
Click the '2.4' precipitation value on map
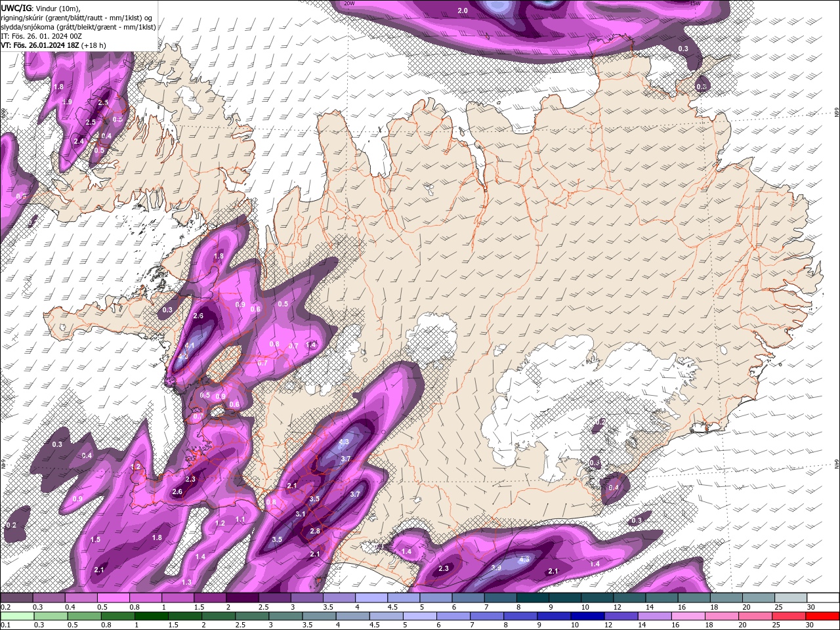tap(79, 141)
